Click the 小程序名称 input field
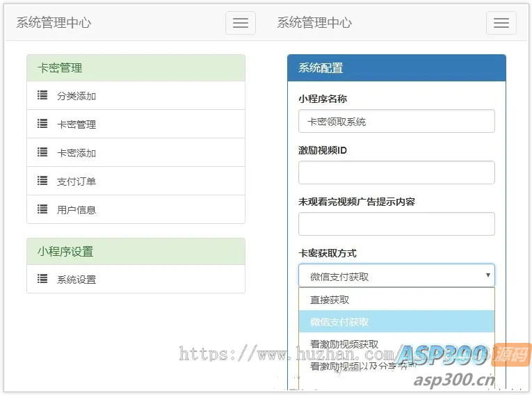 tap(396, 121)
